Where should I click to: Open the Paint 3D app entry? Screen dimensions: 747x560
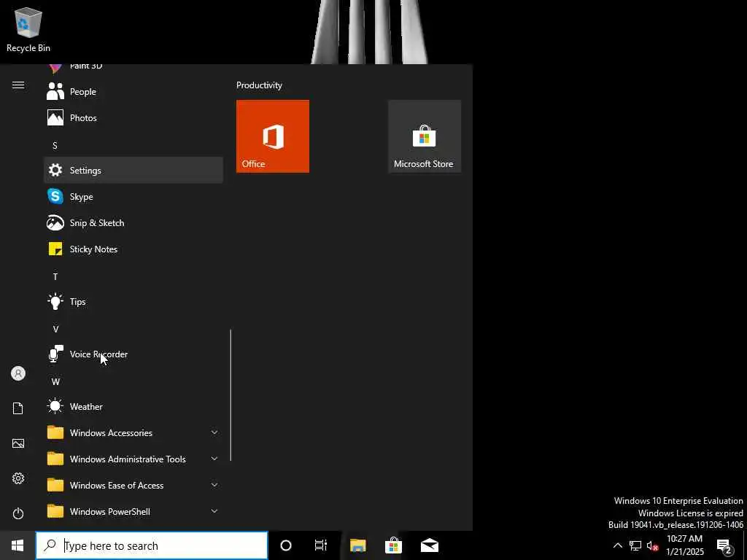tap(133, 68)
